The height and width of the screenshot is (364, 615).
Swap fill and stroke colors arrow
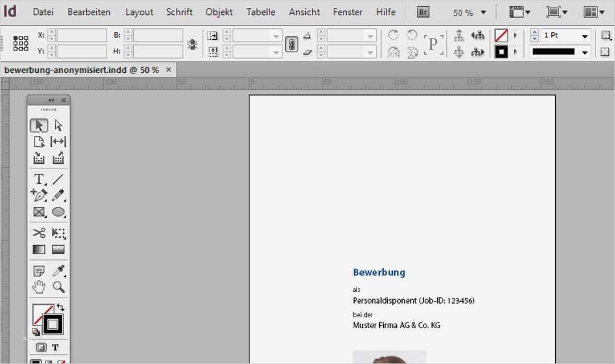[x=60, y=307]
